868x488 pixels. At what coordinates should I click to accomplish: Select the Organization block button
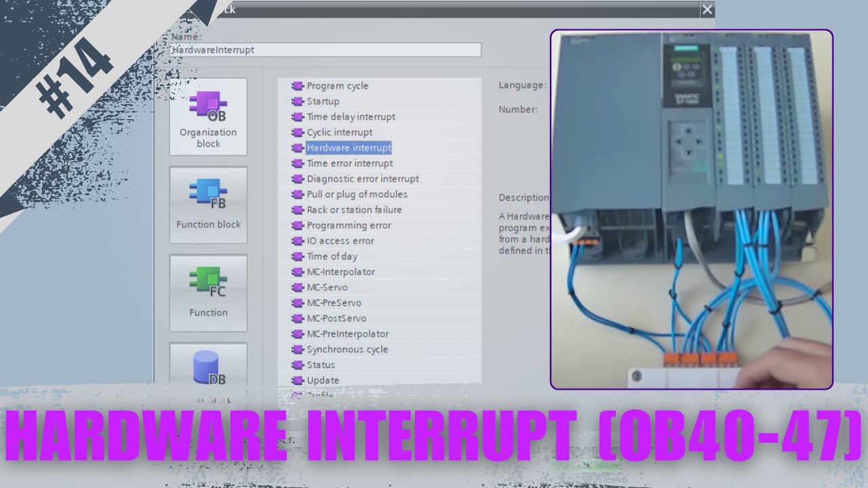coord(208,117)
